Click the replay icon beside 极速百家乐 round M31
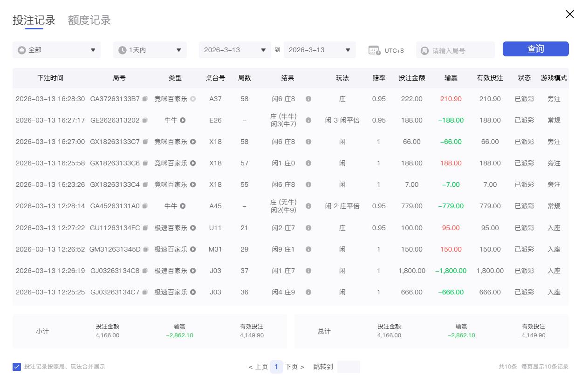 [x=192, y=249]
